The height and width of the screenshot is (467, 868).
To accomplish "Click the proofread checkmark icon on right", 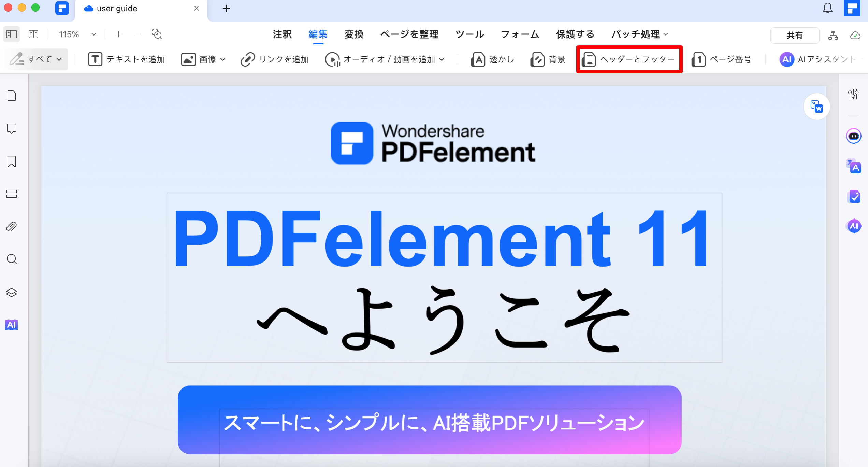I will (854, 196).
